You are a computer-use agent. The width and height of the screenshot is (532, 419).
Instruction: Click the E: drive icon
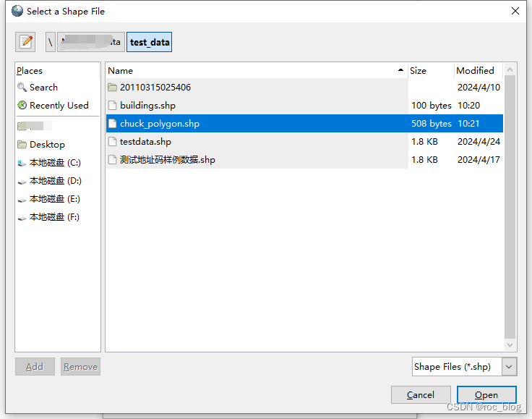[22, 200]
